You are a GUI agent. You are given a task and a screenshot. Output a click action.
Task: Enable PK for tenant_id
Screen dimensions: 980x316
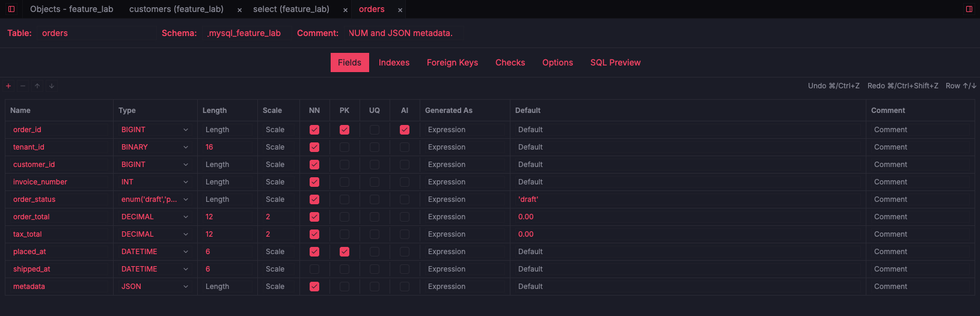pyautogui.click(x=345, y=147)
